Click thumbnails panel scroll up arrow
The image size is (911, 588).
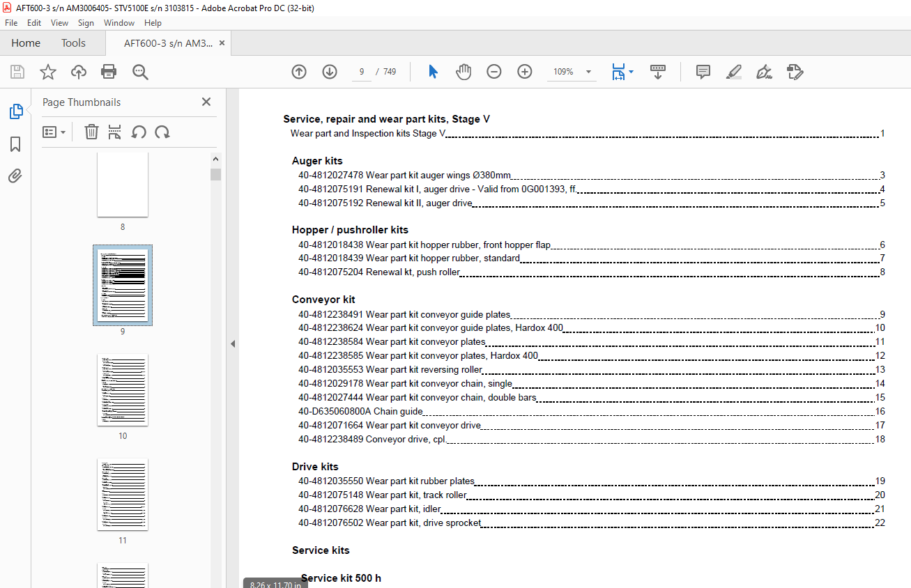[x=215, y=159]
